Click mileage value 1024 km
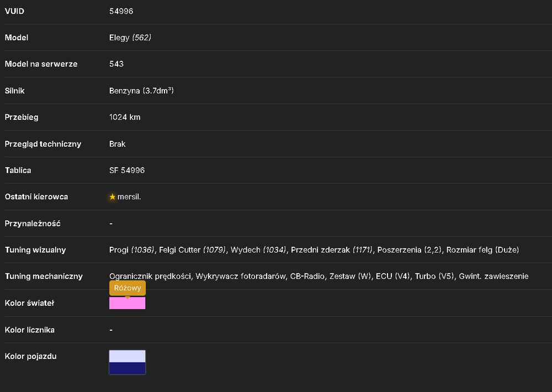The image size is (552, 392). point(125,117)
